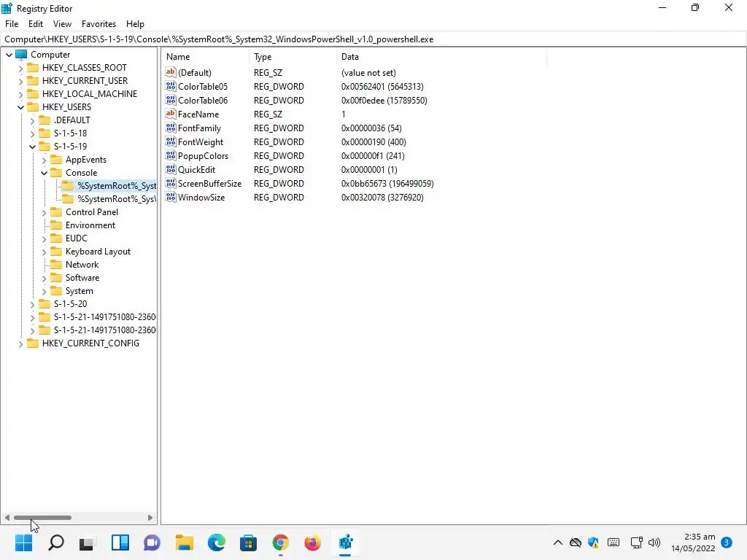The image size is (747, 560).
Task: Expand HKEY_LOCAL_MACHINE key
Action: 20,94
